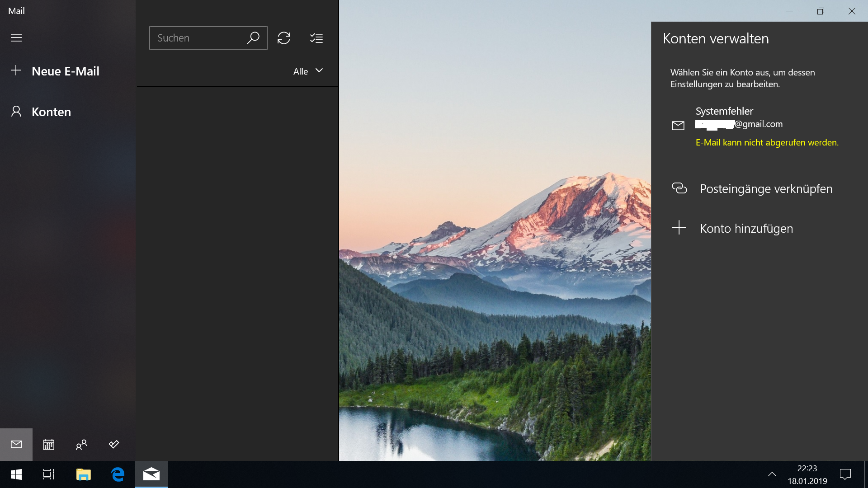Screen dimensions: 868x488
Task: Click the sync mailbox refresh icon
Action: click(284, 38)
